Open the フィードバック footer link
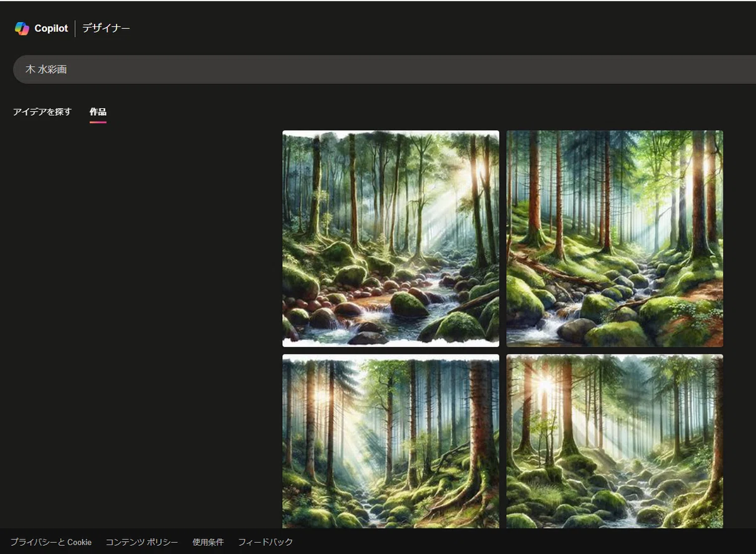 [265, 542]
